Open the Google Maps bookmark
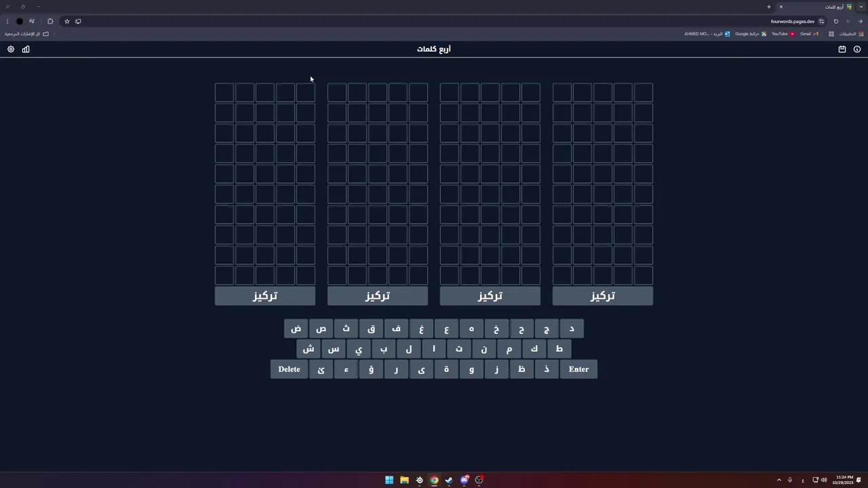The width and height of the screenshot is (868, 488). 751,34
